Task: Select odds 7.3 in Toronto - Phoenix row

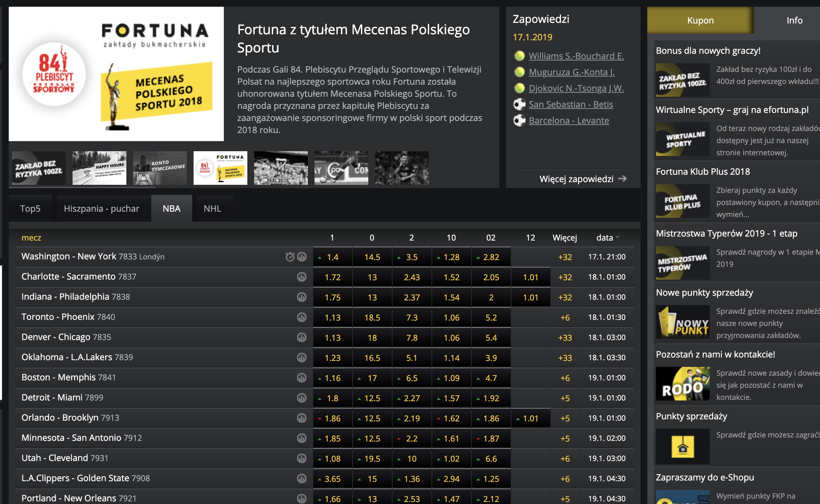Action: click(412, 318)
